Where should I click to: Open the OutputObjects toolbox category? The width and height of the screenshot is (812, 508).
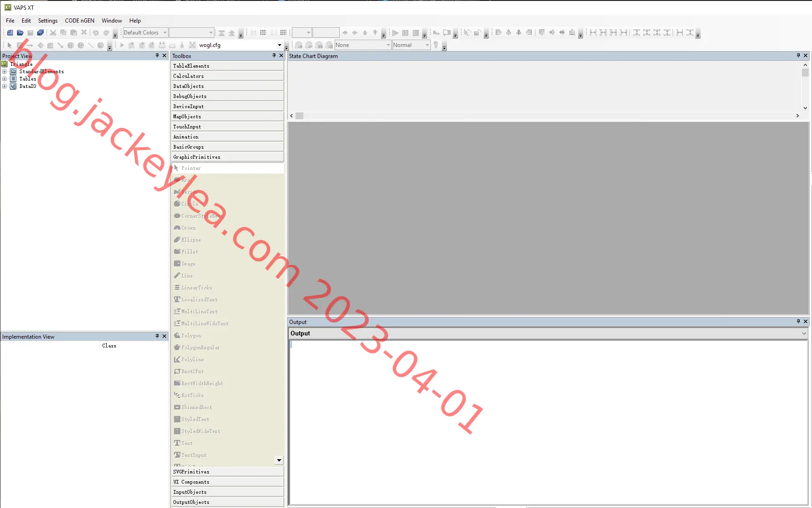point(228,502)
